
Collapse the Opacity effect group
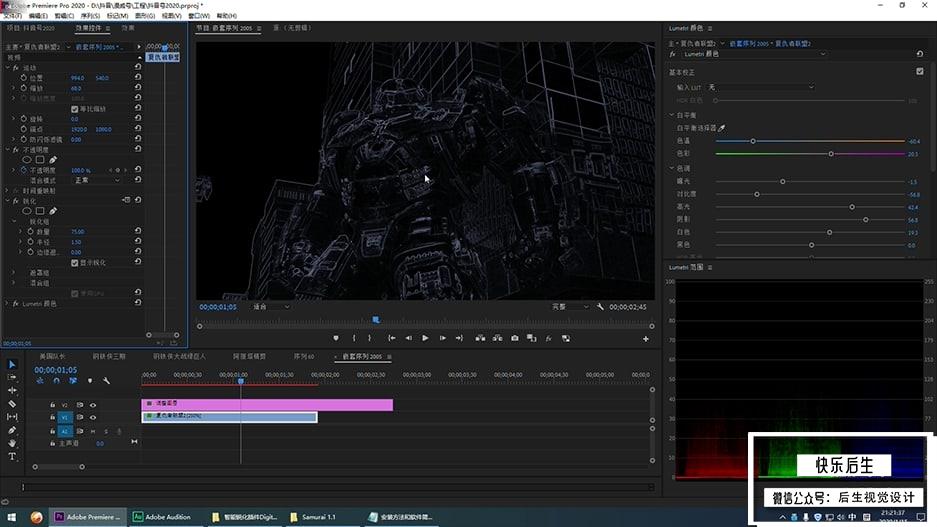click(8, 149)
